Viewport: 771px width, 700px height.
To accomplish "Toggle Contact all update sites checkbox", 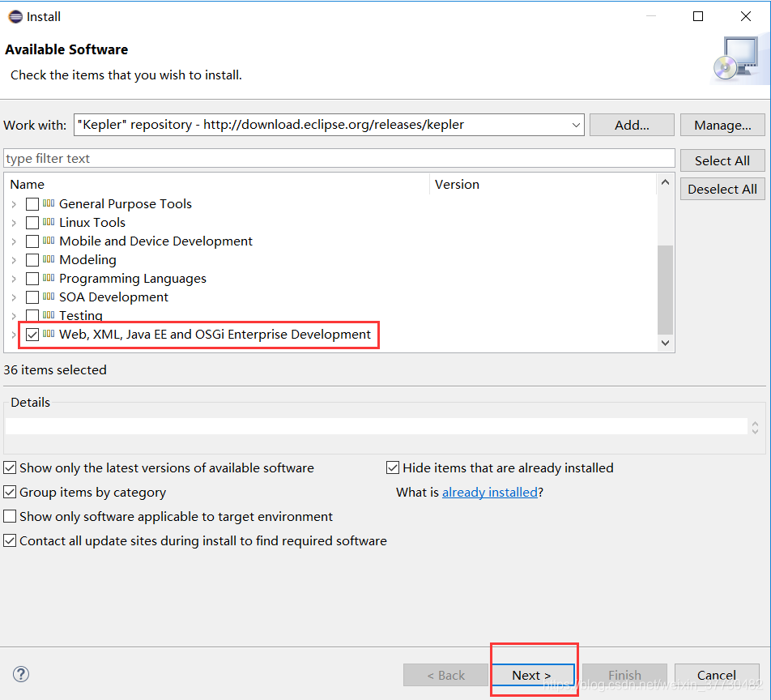I will pos(10,540).
